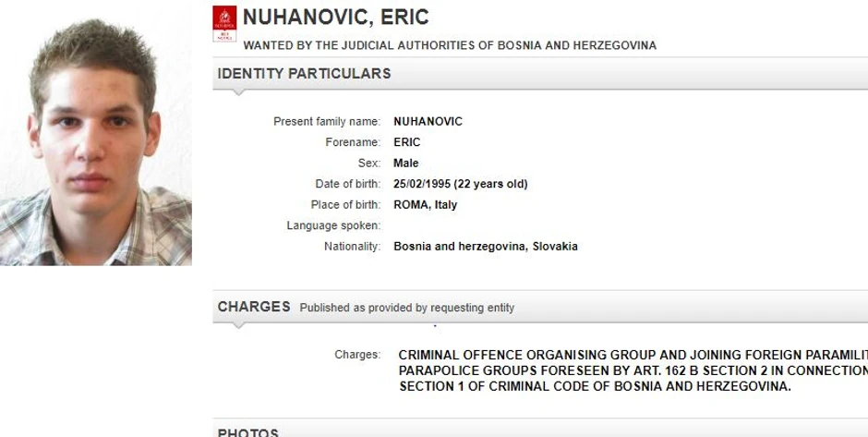Select the Identity Particulars section header
Image resolution: width=868 pixels, height=437 pixels.
click(x=304, y=74)
